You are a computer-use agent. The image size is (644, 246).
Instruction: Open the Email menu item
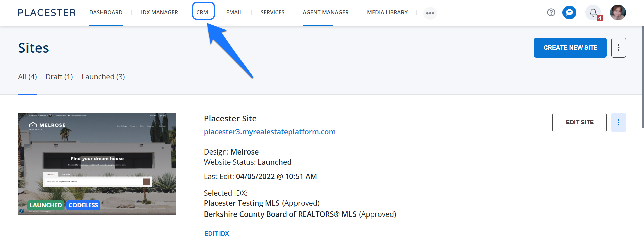click(234, 12)
